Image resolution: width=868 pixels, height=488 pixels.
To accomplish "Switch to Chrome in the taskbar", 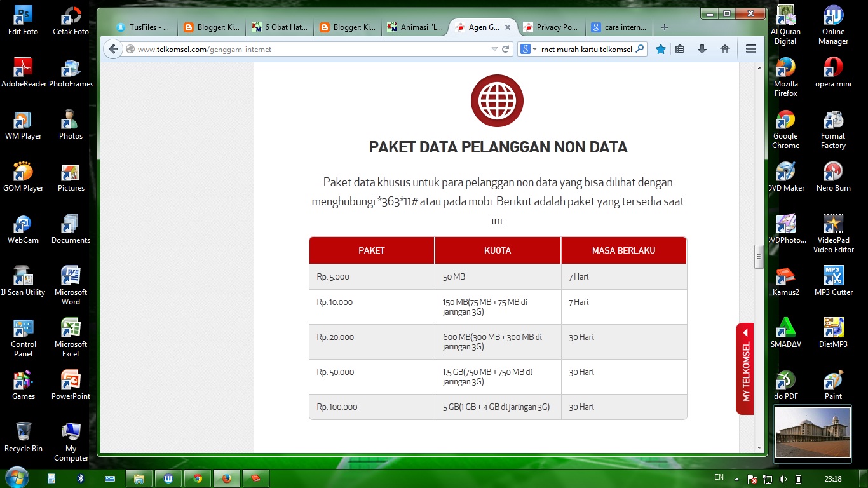I will click(198, 478).
